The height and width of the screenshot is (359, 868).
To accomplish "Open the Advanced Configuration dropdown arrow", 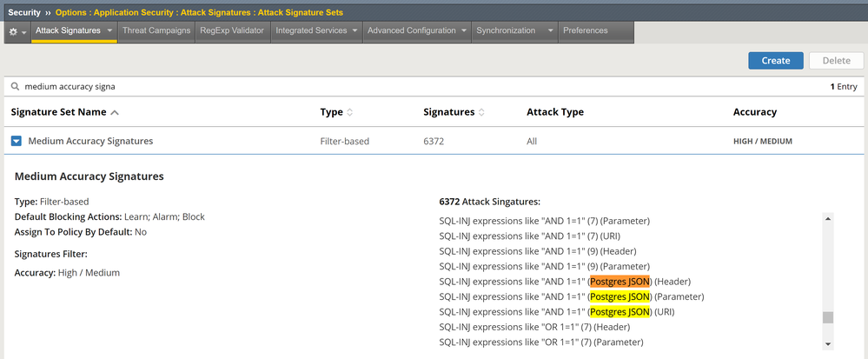I will click(464, 31).
